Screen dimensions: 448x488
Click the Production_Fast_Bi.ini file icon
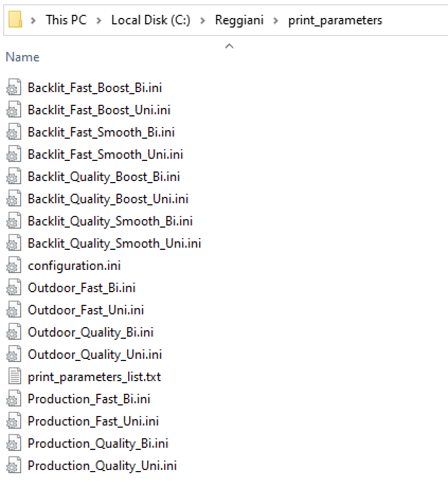[14, 399]
